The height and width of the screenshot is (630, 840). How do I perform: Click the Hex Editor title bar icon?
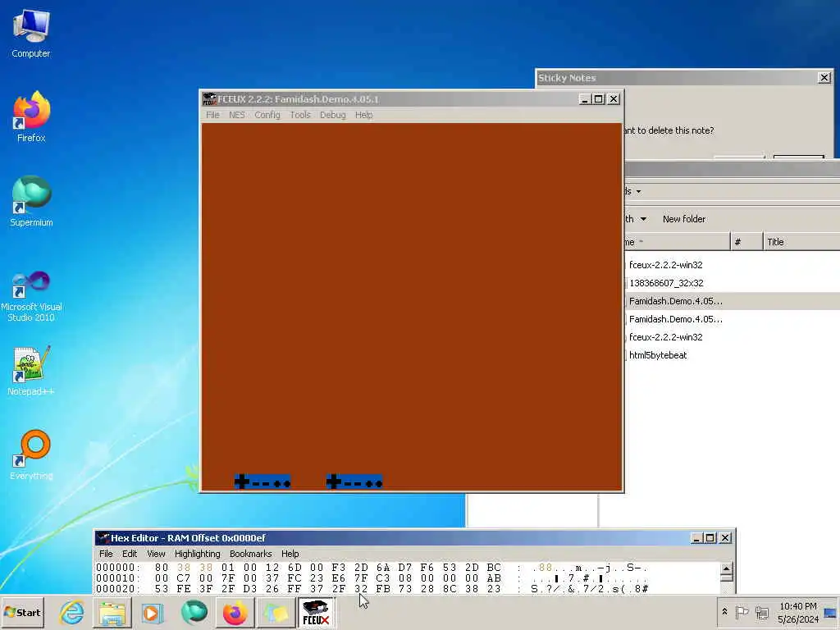103,538
